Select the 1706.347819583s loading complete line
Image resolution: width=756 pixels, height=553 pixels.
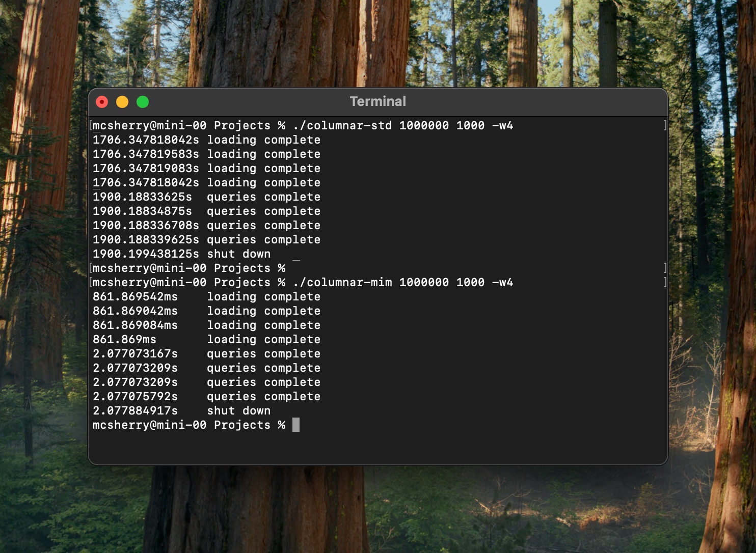[x=206, y=154]
